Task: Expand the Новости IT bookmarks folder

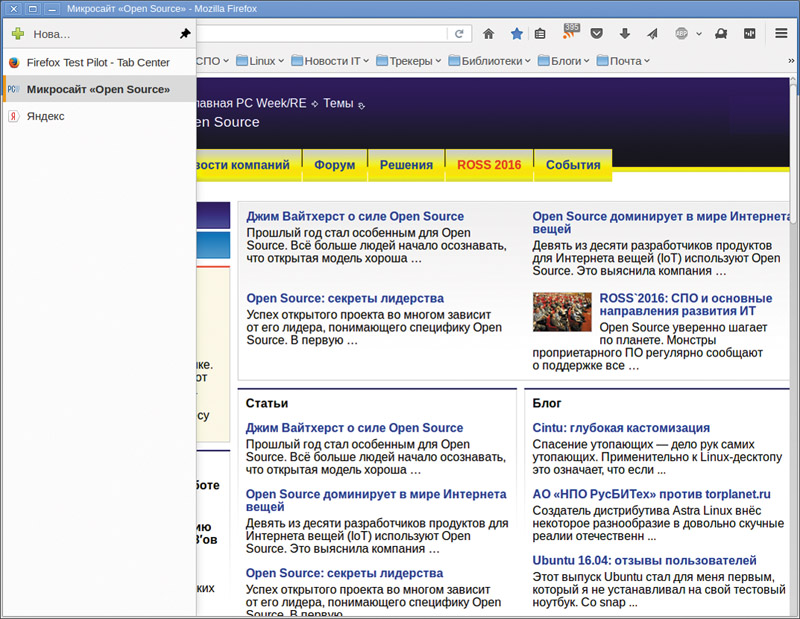Action: tap(330, 61)
